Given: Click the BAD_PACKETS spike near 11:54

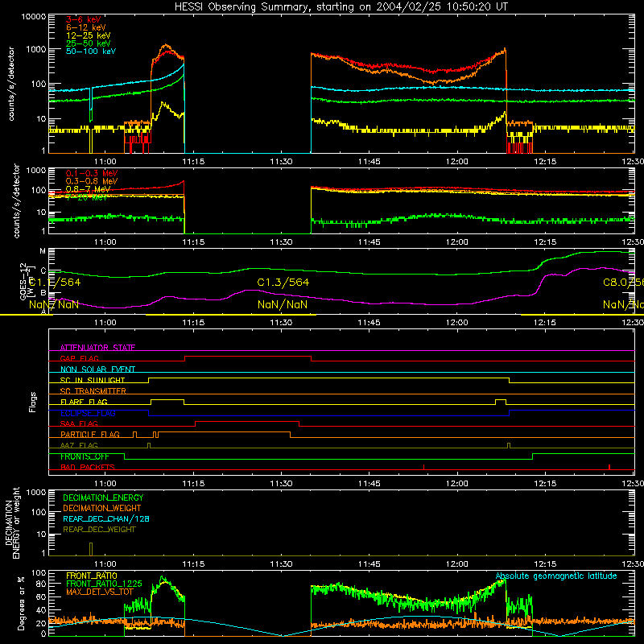Looking at the screenshot, I should [x=423, y=467].
